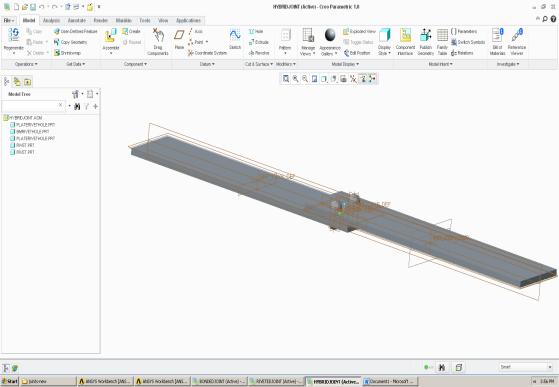
Task: Switch to the View tab
Action: pyautogui.click(x=163, y=21)
